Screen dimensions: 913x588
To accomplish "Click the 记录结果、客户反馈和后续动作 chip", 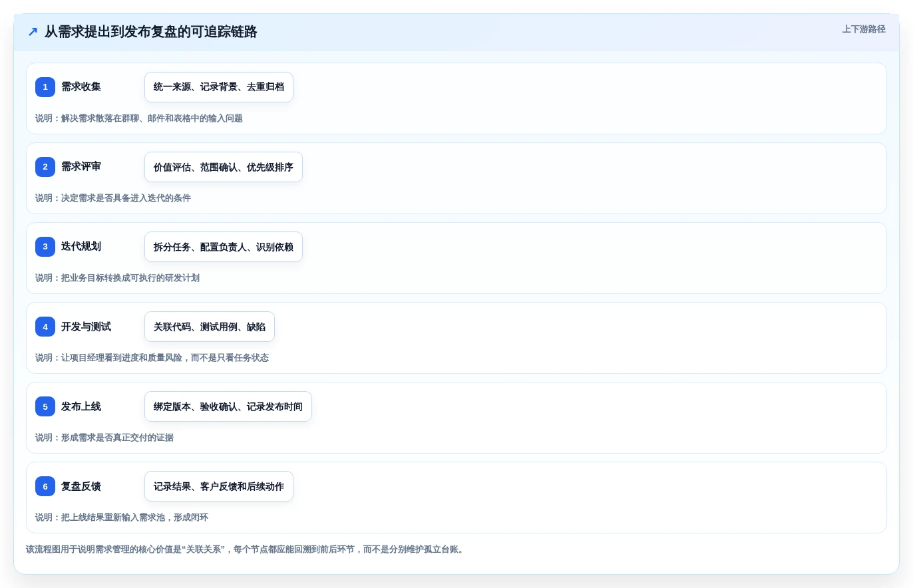I will tap(219, 486).
